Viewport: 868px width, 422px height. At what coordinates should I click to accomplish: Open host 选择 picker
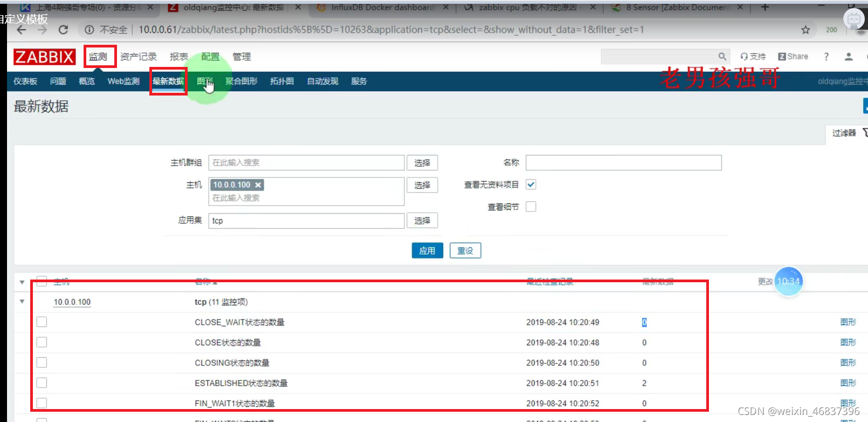click(422, 185)
